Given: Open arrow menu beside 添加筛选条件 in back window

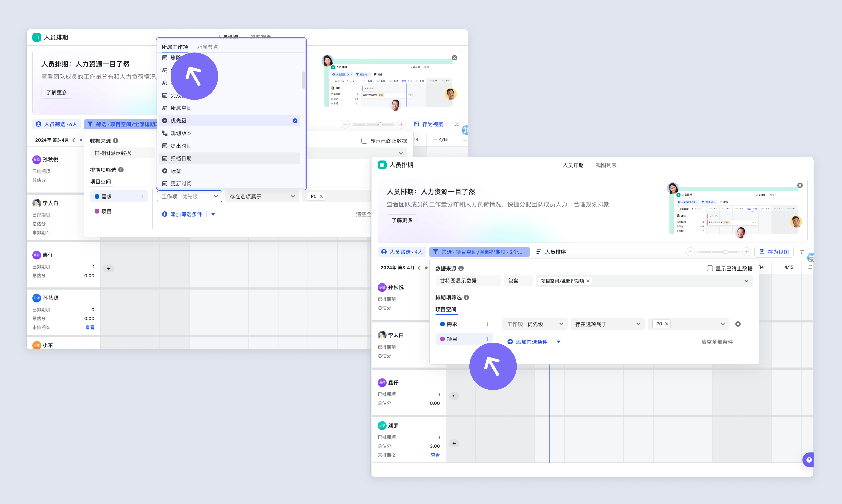Looking at the screenshot, I should 213,214.
